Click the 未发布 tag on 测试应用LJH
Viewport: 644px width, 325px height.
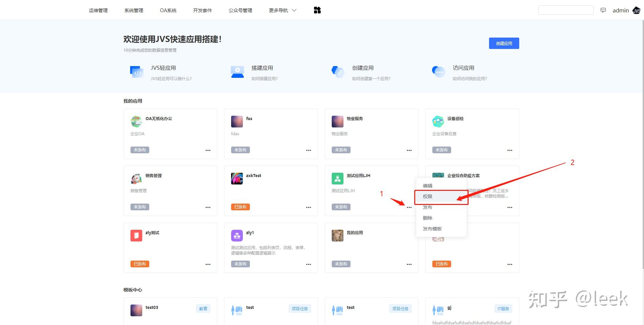click(341, 207)
